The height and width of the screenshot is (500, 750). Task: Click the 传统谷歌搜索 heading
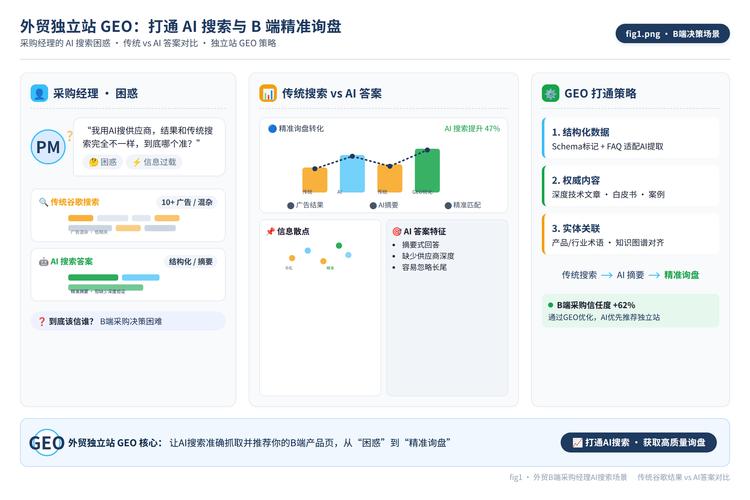(75, 202)
